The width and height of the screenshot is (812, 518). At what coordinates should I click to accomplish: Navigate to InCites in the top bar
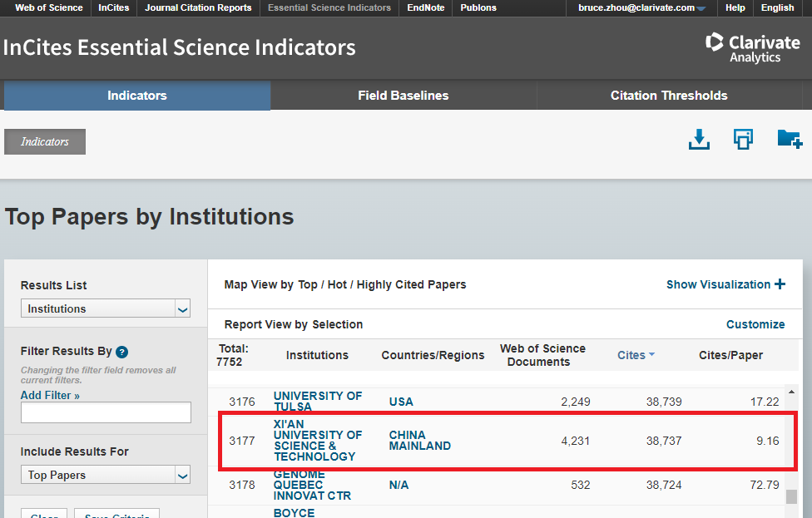click(114, 7)
